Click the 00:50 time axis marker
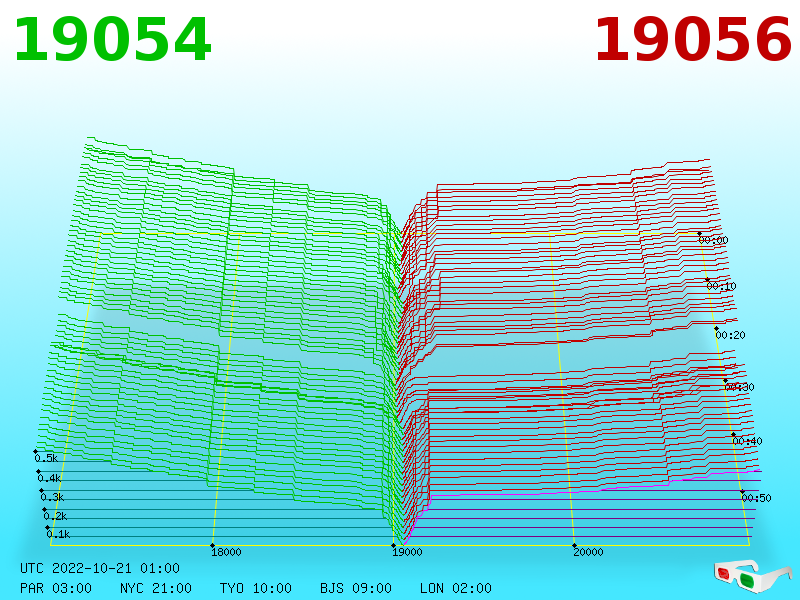 pos(756,498)
